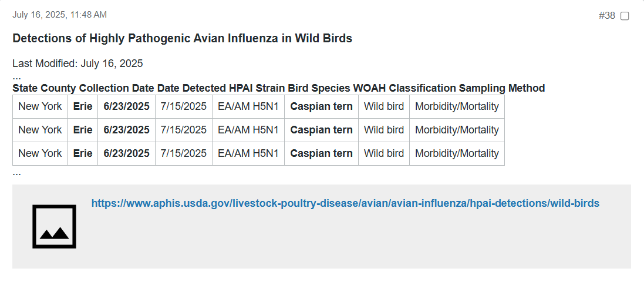The width and height of the screenshot is (644, 285).
Task: Select the 7/15/2025 cell in the second row
Action: pyautogui.click(x=184, y=130)
